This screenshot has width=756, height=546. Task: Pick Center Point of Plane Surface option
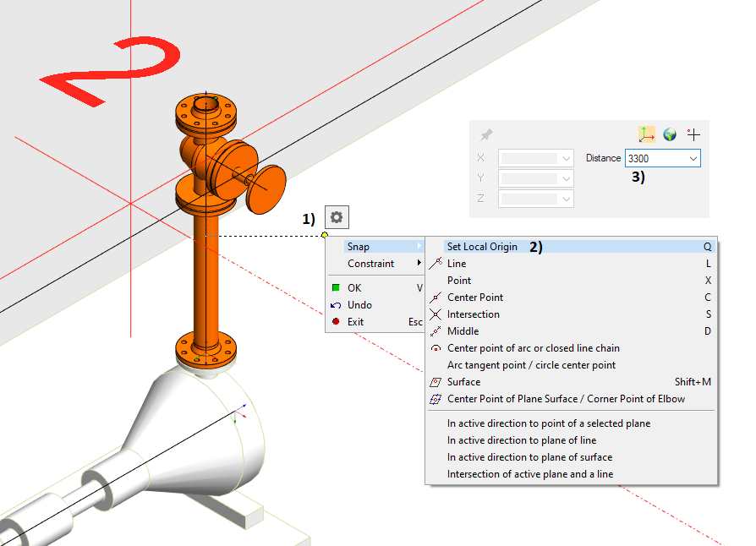(x=566, y=399)
